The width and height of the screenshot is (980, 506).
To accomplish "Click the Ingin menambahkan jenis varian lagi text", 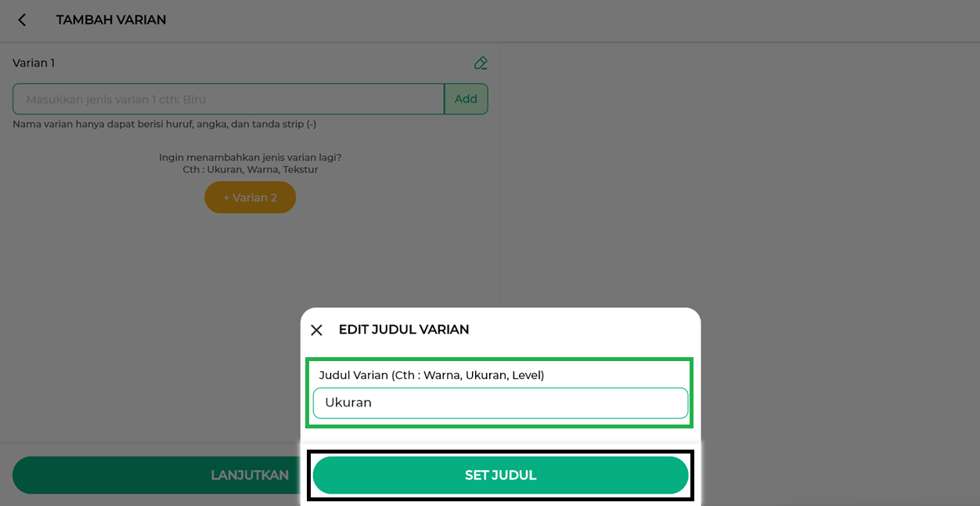I will tap(250, 157).
